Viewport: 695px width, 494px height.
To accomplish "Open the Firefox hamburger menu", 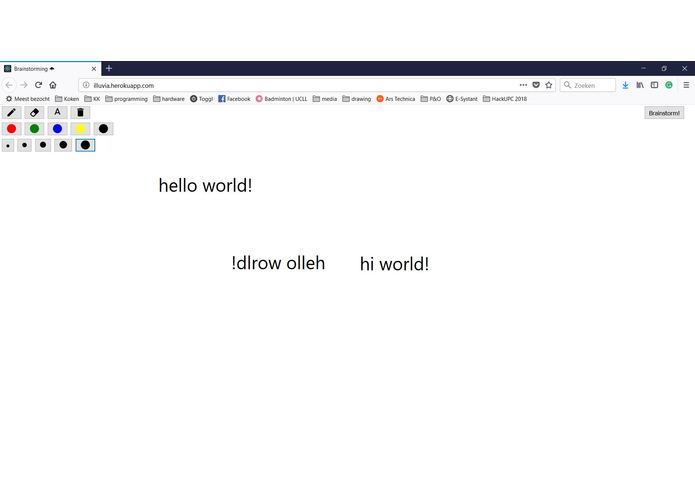I will [x=686, y=85].
